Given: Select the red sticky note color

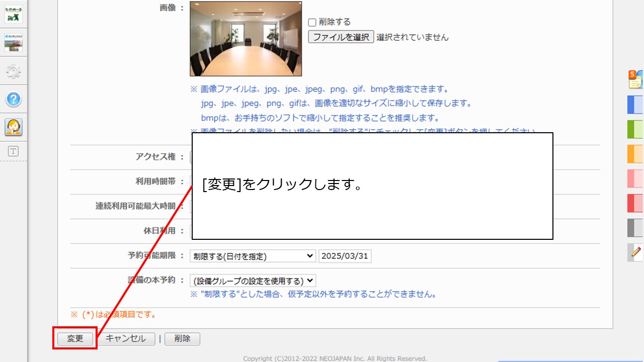Looking at the screenshot, I should point(635,203).
